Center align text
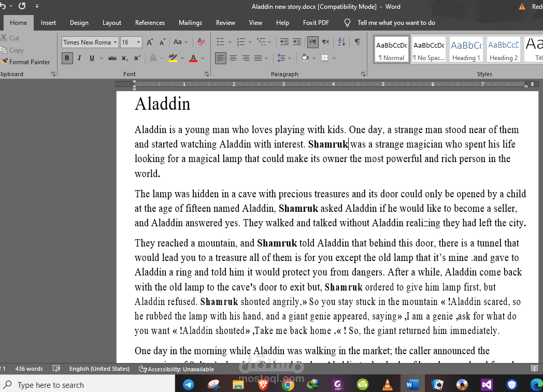This screenshot has height=392, width=543. (233, 58)
